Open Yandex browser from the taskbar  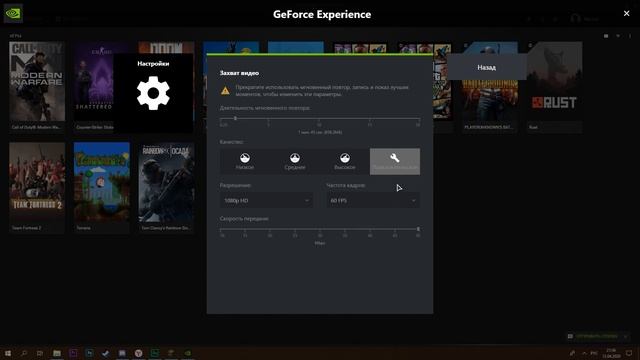coord(138,353)
